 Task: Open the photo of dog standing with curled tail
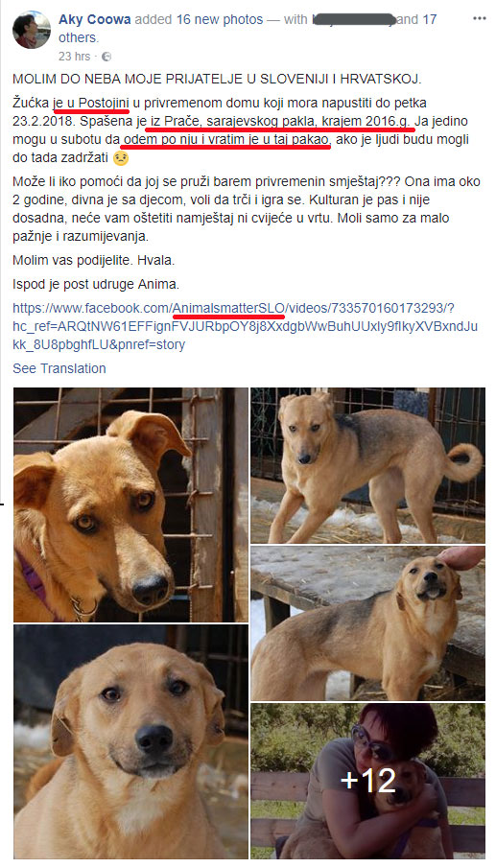(367, 465)
